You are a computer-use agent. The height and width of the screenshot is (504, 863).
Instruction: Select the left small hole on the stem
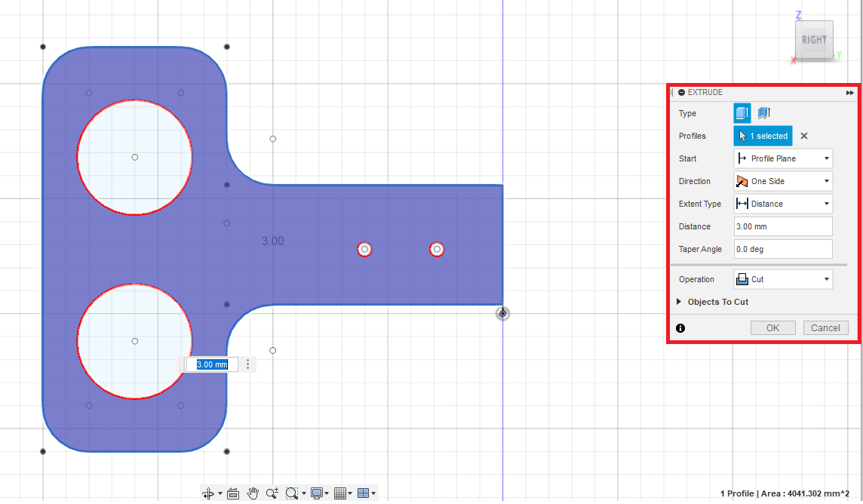click(x=364, y=249)
